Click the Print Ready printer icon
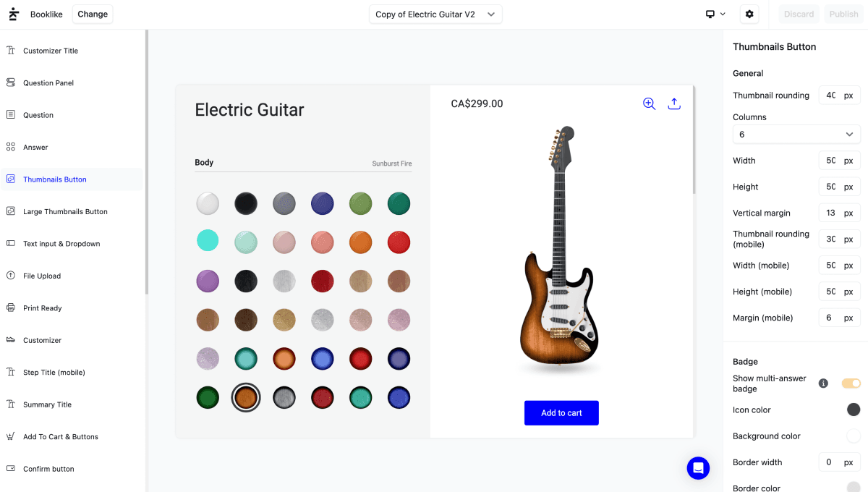This screenshot has height=492, width=868. coord(11,307)
